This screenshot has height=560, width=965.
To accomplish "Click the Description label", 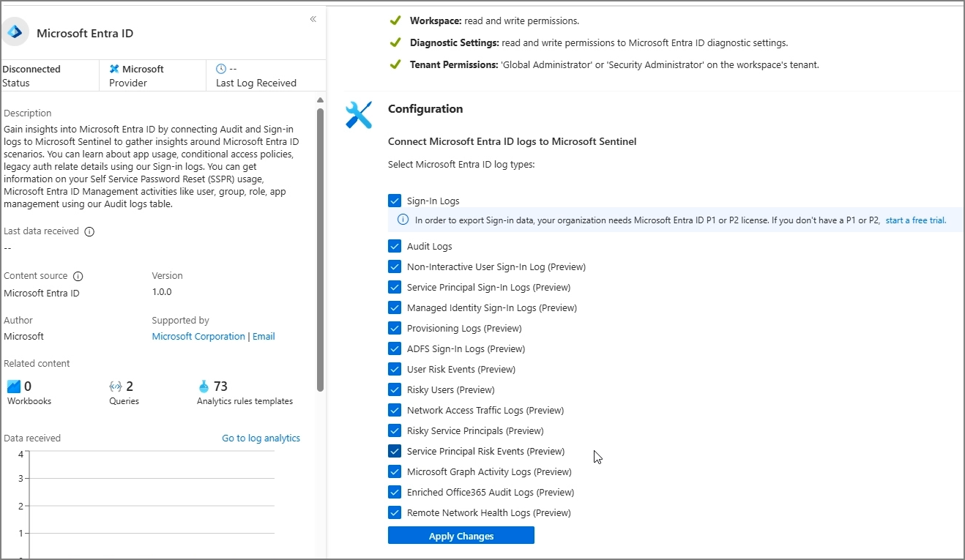I will (x=28, y=113).
